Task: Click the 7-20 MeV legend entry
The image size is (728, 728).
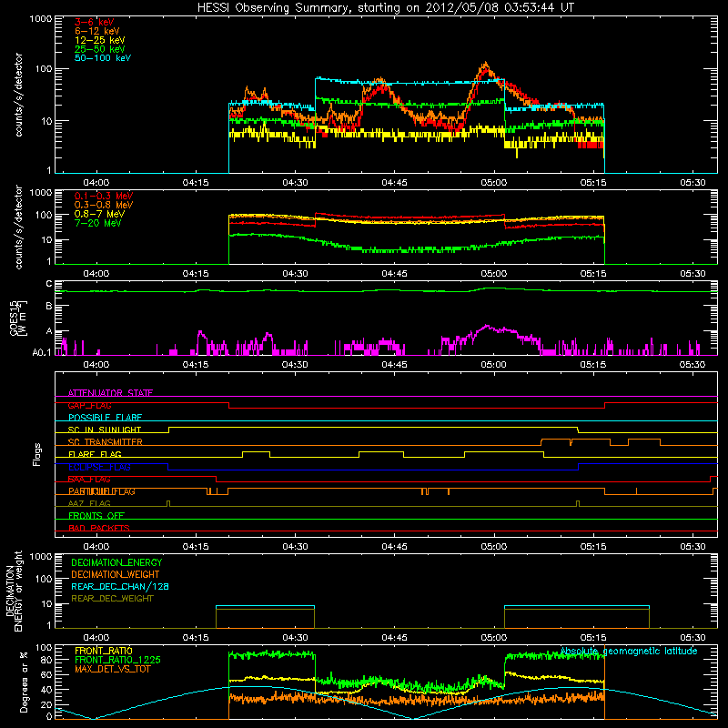Action: point(98,223)
